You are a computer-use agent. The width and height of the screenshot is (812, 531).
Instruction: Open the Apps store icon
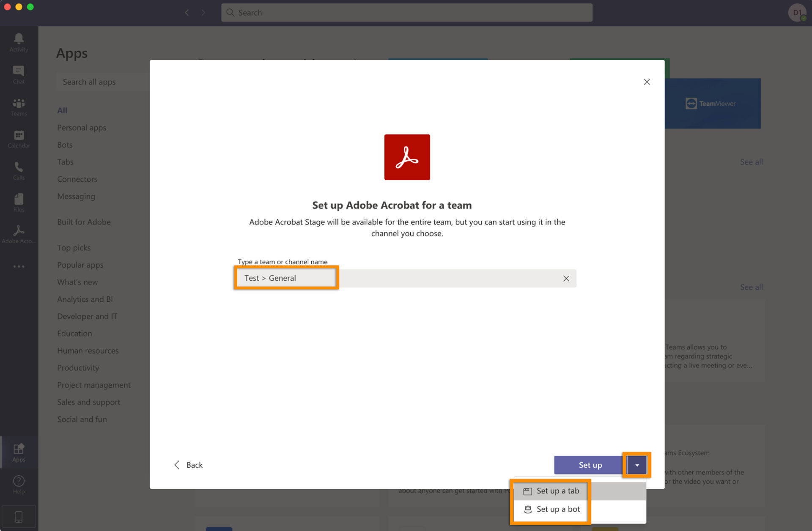click(x=19, y=452)
